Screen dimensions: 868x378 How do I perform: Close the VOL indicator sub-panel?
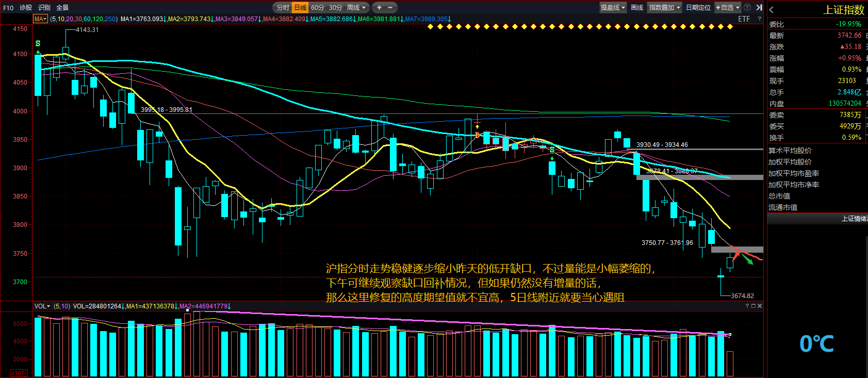click(x=759, y=306)
